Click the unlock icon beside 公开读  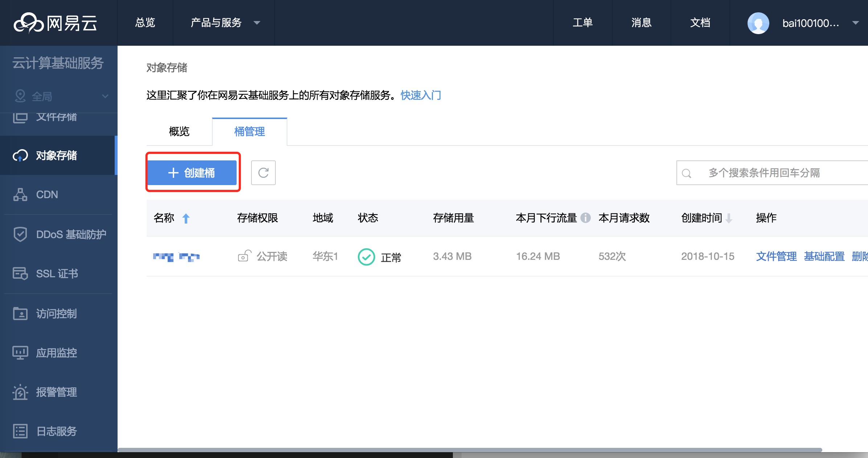coord(245,256)
